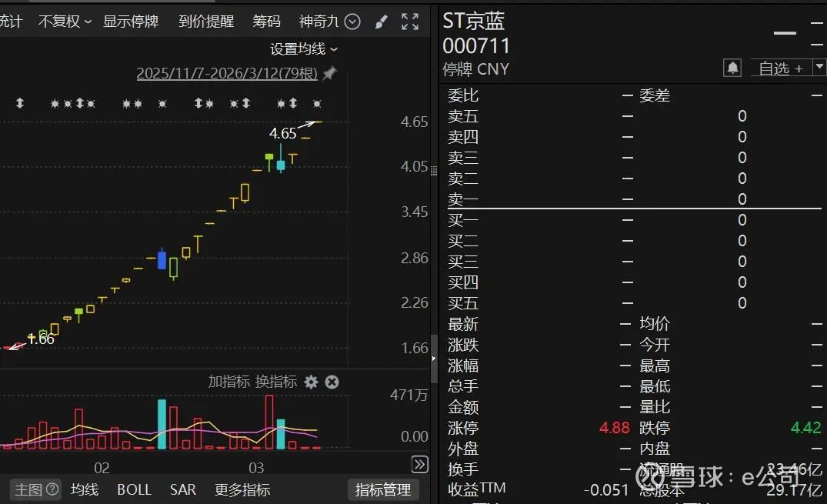Expand the dropdown arrow beside 自选
Screen dimensions: 827x504
819,67
